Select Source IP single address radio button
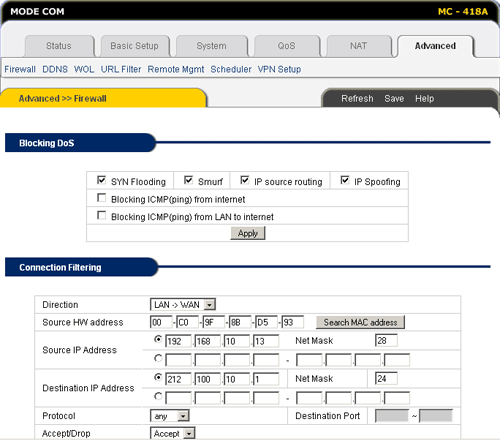The height and width of the screenshot is (441, 500). click(x=158, y=340)
